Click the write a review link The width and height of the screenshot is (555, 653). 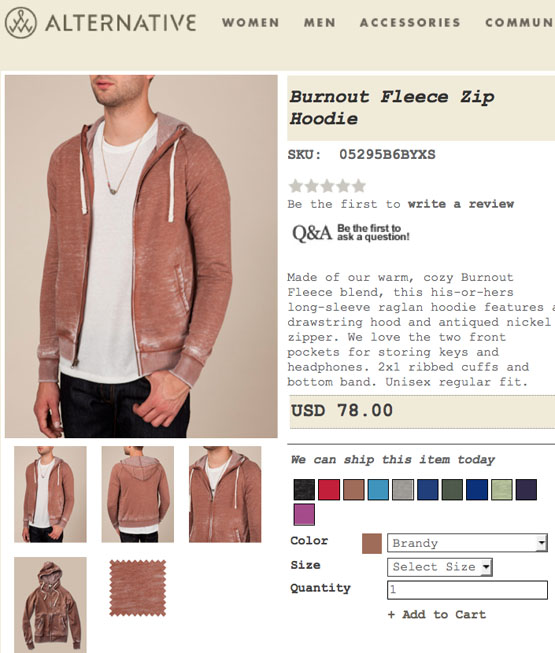(x=461, y=204)
